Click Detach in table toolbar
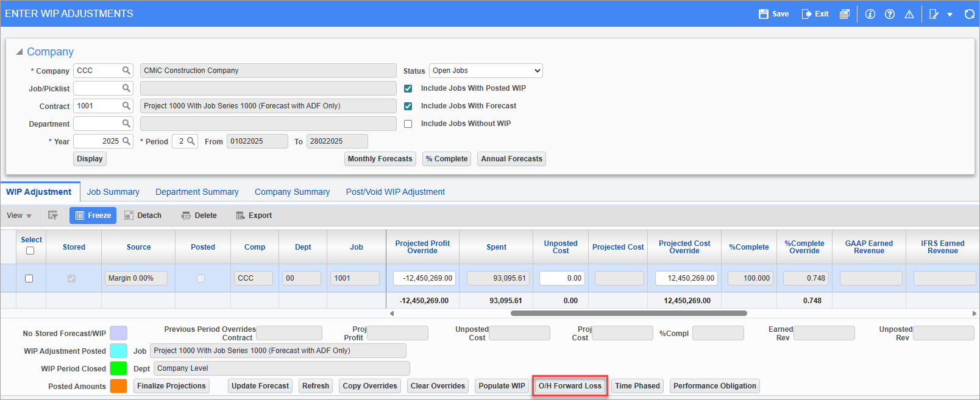Image resolution: width=980 pixels, height=400 pixels. point(143,216)
